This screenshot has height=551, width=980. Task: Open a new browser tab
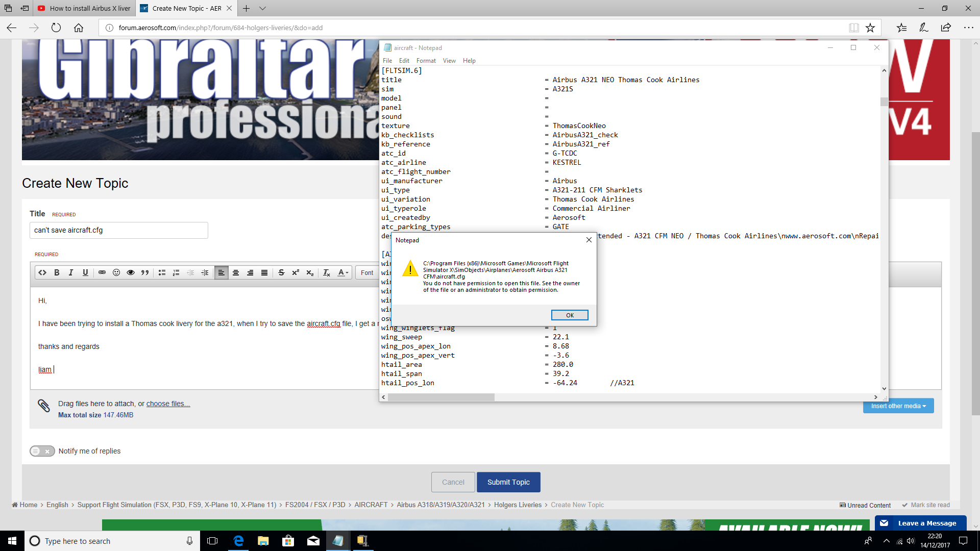click(247, 8)
